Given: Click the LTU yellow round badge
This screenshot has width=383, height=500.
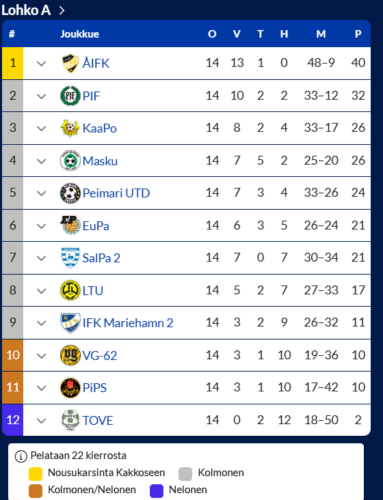Looking at the screenshot, I should 70,290.
